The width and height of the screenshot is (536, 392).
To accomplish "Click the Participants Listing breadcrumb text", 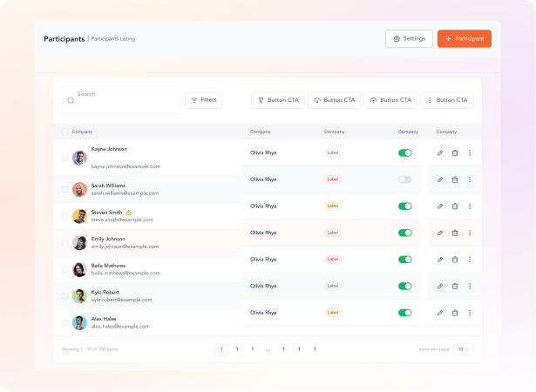I will point(113,39).
